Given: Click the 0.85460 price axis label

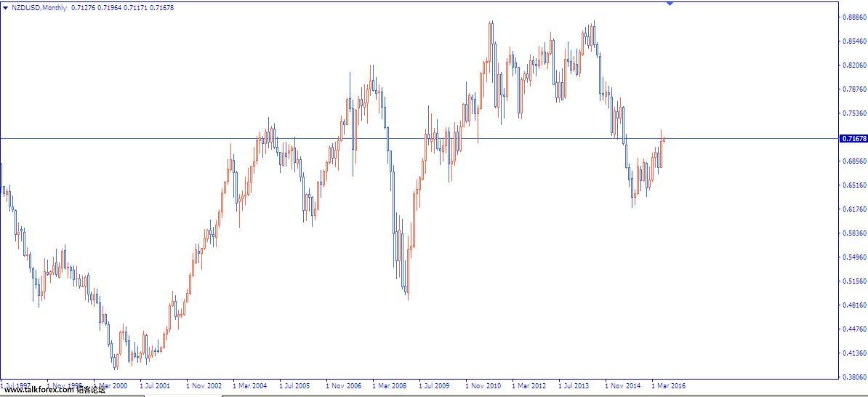Looking at the screenshot, I should (855, 41).
